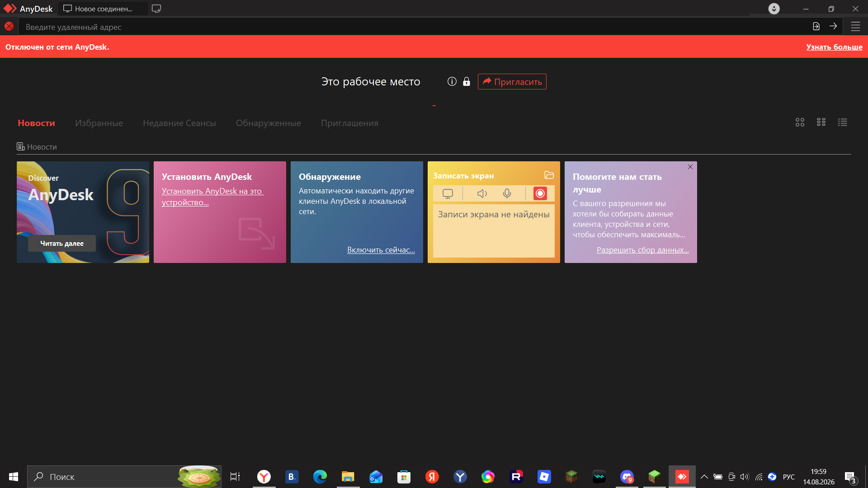
Task: Start screen recording with red record button
Action: tap(540, 194)
